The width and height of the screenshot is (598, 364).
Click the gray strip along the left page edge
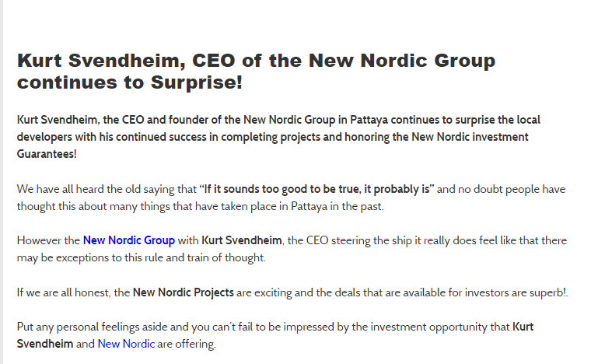point(2,182)
